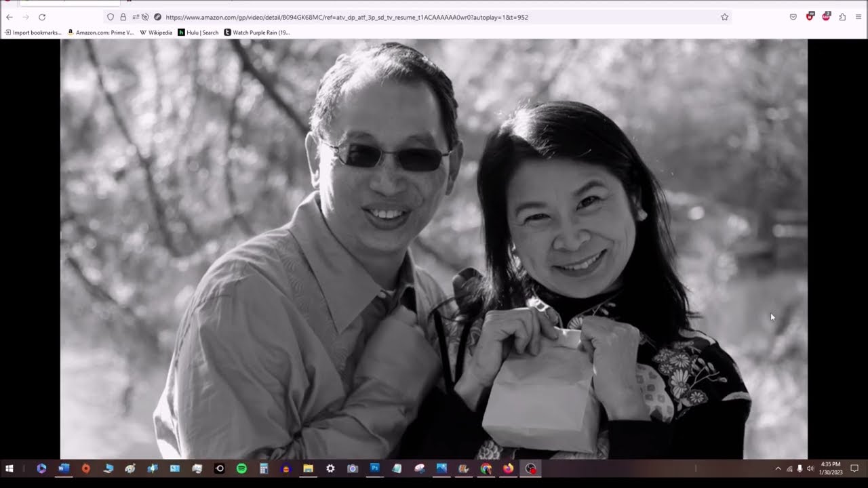This screenshot has width=868, height=488.
Task: Open the tracking protection shield icon
Action: [x=111, y=17]
